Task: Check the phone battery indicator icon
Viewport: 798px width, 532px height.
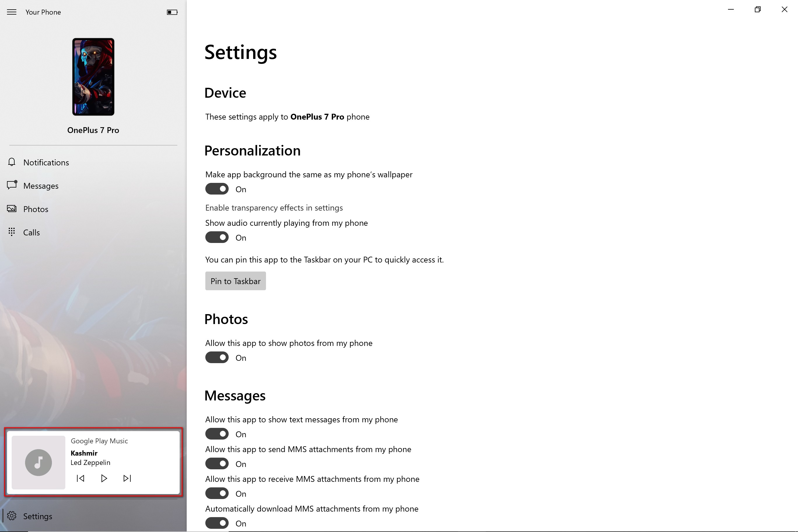Action: 172,12
